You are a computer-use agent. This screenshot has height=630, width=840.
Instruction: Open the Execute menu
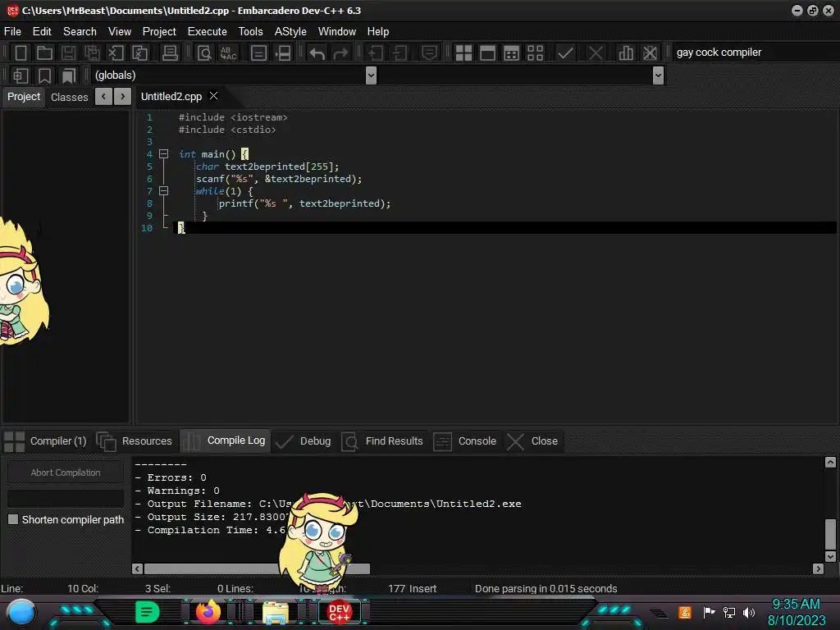point(208,32)
